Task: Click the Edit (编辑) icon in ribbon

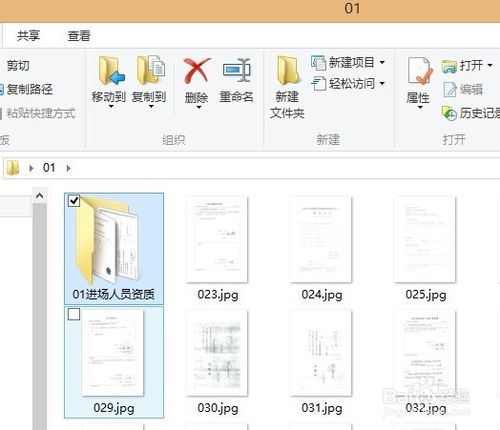Action: (450, 90)
